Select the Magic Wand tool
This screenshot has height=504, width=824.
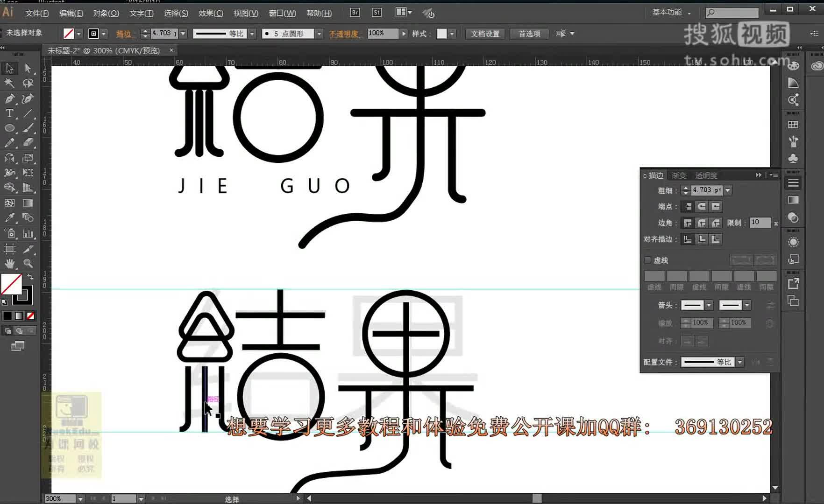coord(8,83)
